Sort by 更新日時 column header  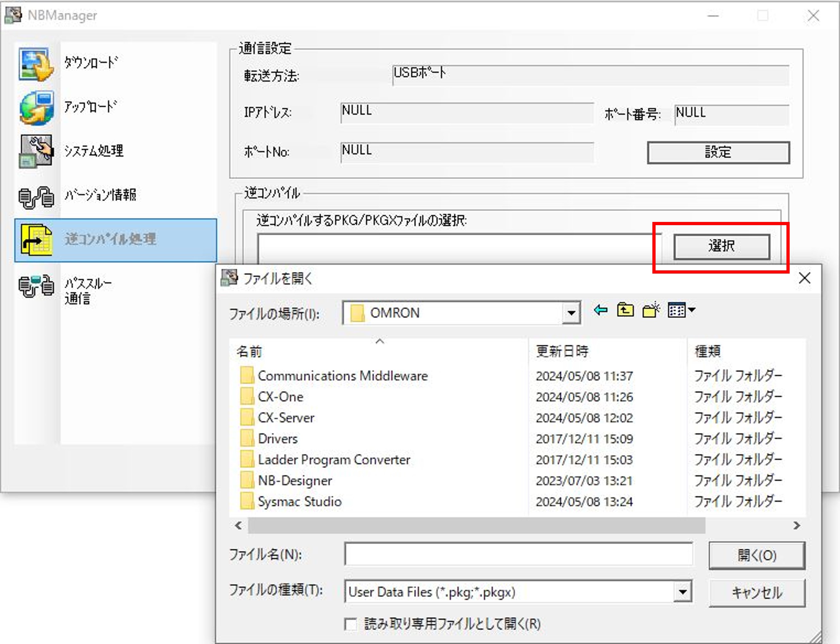(x=608, y=351)
